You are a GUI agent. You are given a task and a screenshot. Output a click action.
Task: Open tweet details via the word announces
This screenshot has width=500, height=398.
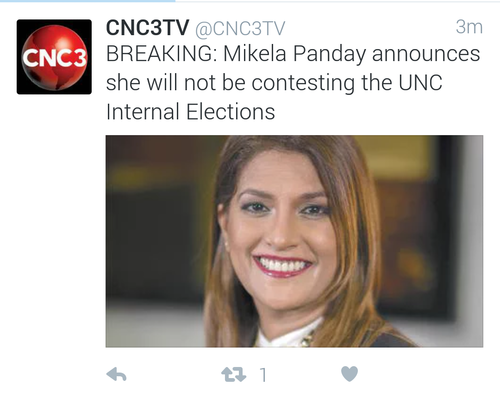[426, 55]
